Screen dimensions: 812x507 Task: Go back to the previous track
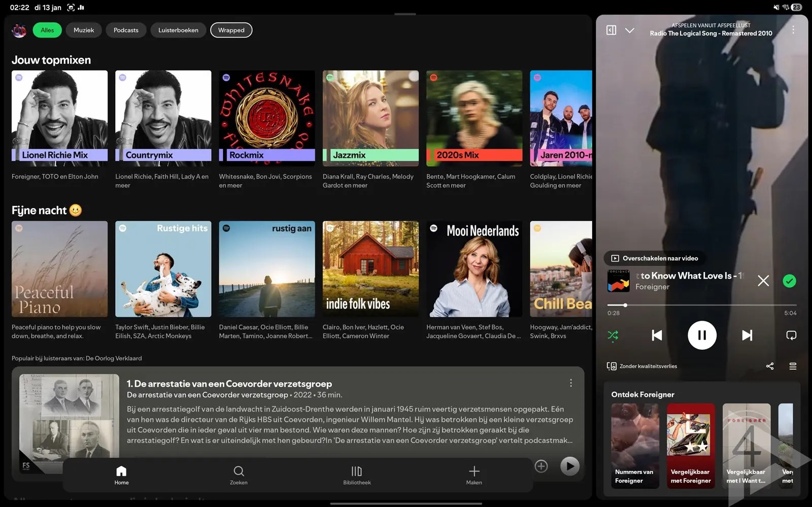(x=657, y=335)
